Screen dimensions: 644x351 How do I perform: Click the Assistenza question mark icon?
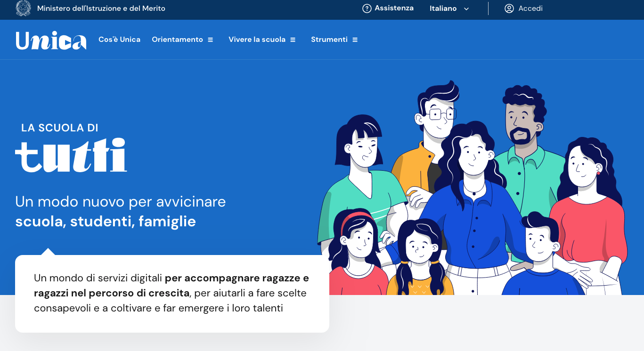click(367, 8)
